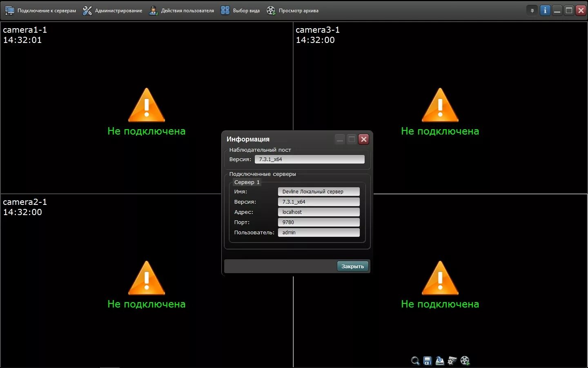Image resolution: width=588 pixels, height=368 pixels.
Task: Click the Сервер 1 group label
Action: [247, 182]
